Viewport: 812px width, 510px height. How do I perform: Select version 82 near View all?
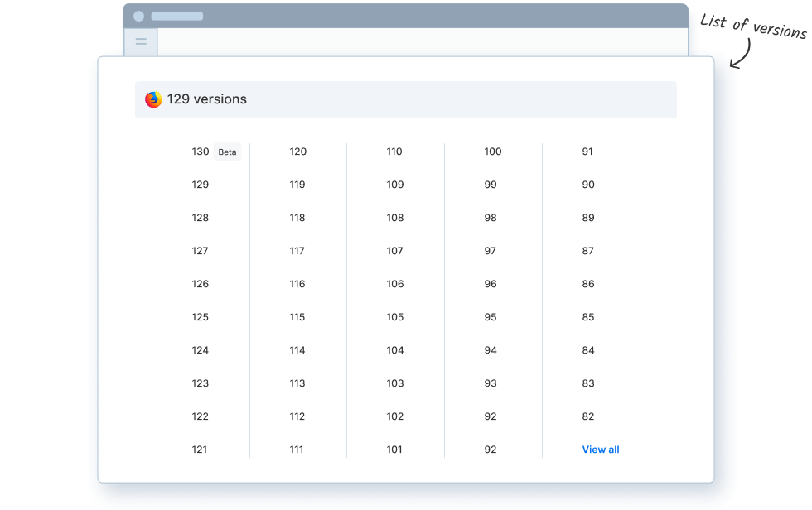point(587,416)
